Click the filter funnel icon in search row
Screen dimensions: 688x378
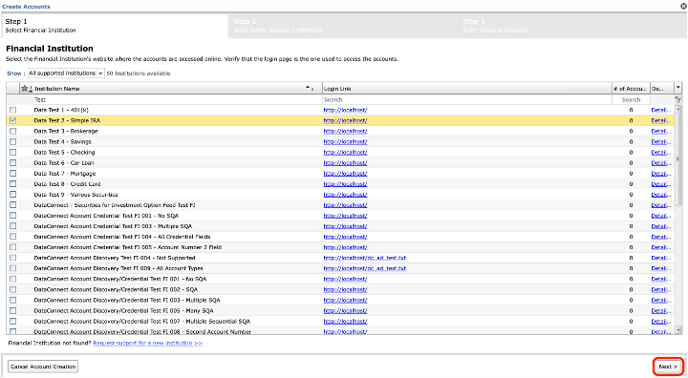(678, 100)
